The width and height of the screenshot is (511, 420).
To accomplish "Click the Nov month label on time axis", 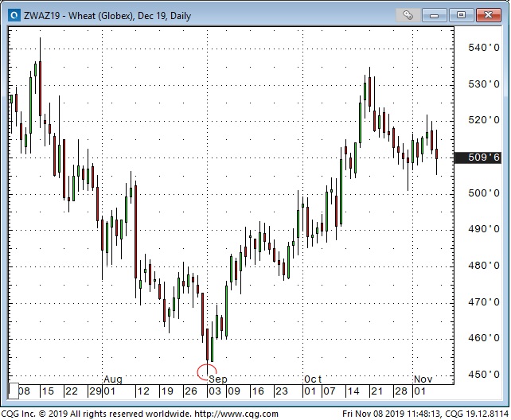I will [423, 379].
